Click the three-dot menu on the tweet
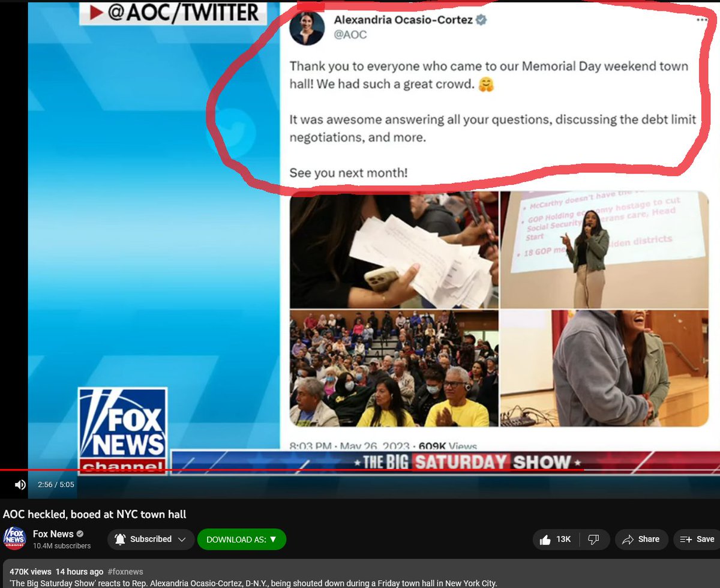720x588 pixels. point(702,20)
